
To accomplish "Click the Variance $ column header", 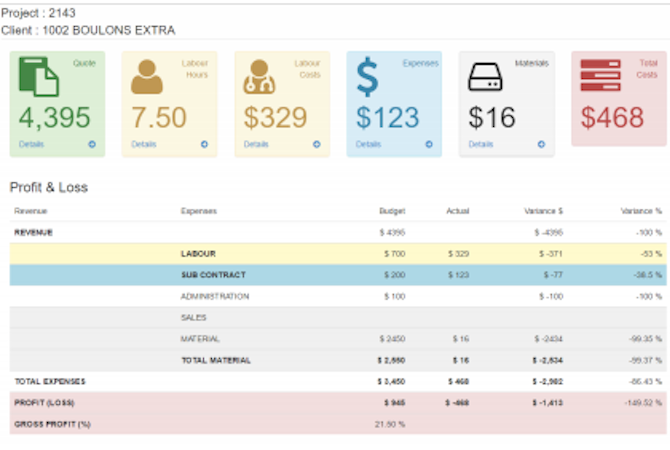I will [544, 211].
